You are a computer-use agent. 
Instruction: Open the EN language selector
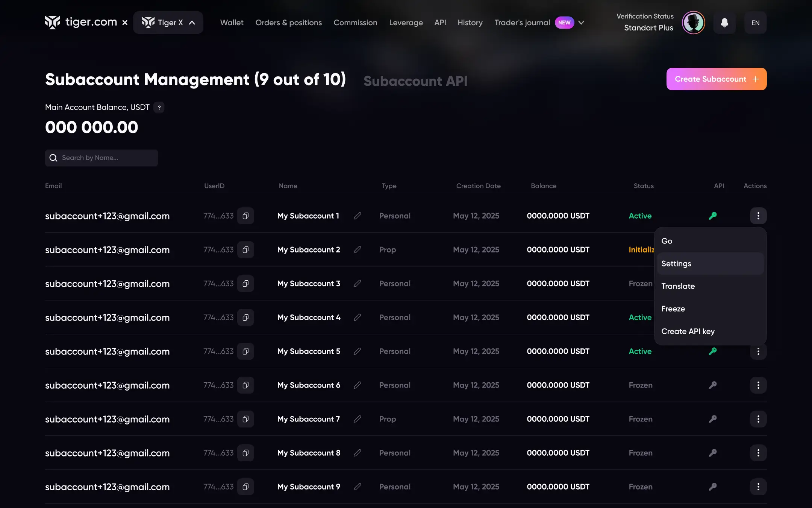tap(755, 23)
